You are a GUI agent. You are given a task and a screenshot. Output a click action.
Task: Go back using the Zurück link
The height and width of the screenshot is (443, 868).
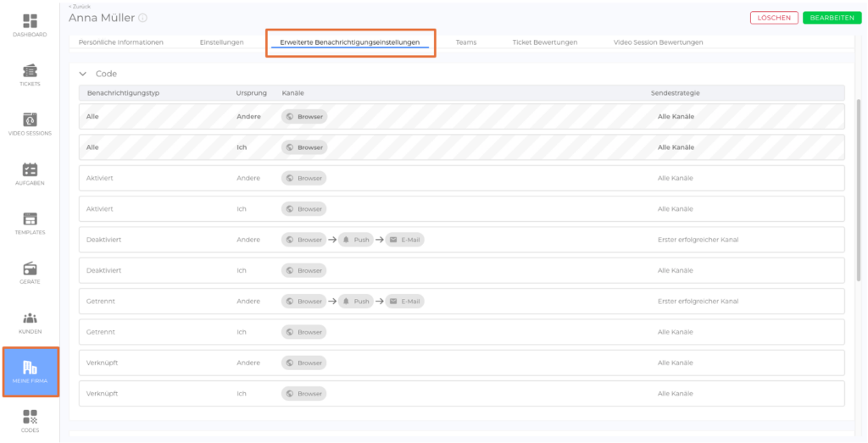click(x=79, y=6)
